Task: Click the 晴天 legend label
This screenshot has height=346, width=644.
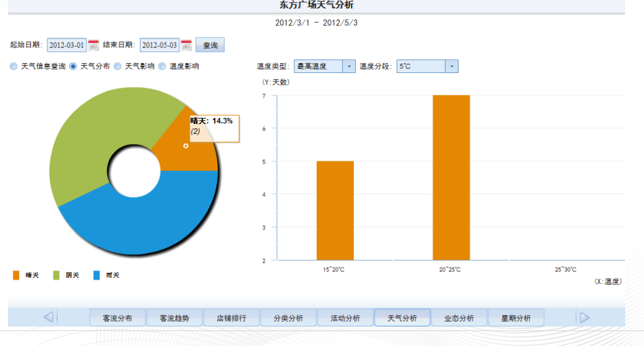Action: [x=32, y=275]
